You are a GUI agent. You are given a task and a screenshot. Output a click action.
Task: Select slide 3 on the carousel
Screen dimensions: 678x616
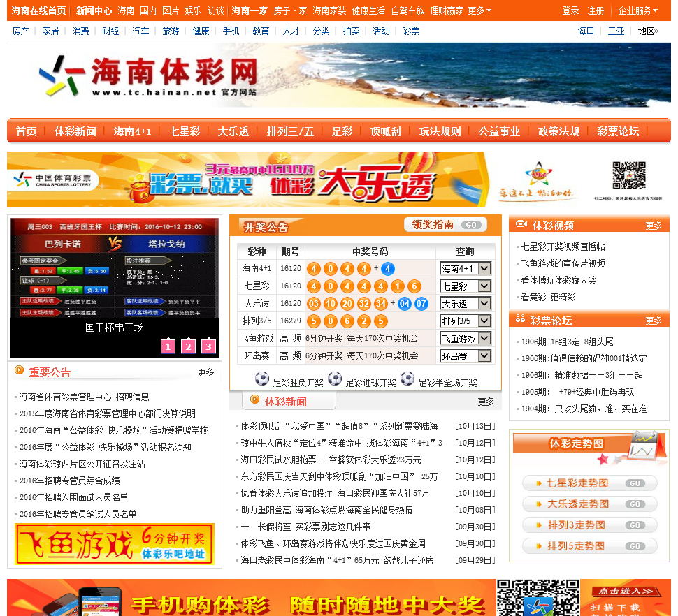(208, 346)
